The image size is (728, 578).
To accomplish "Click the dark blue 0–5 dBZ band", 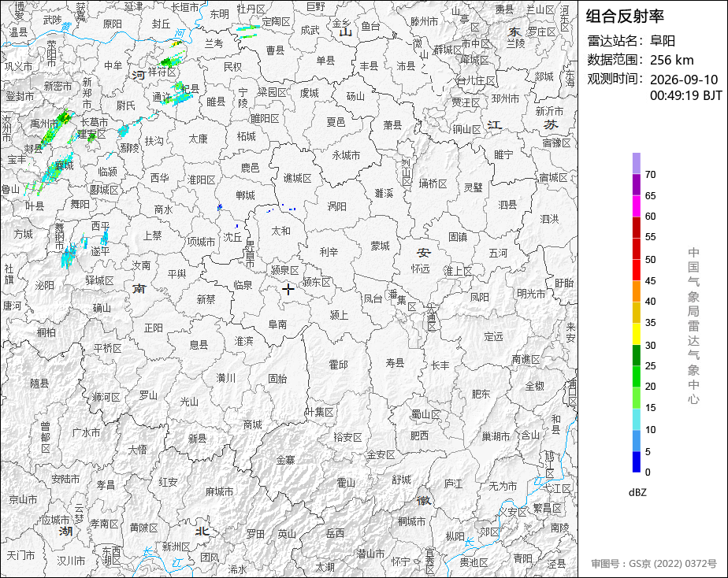I will 636,462.
